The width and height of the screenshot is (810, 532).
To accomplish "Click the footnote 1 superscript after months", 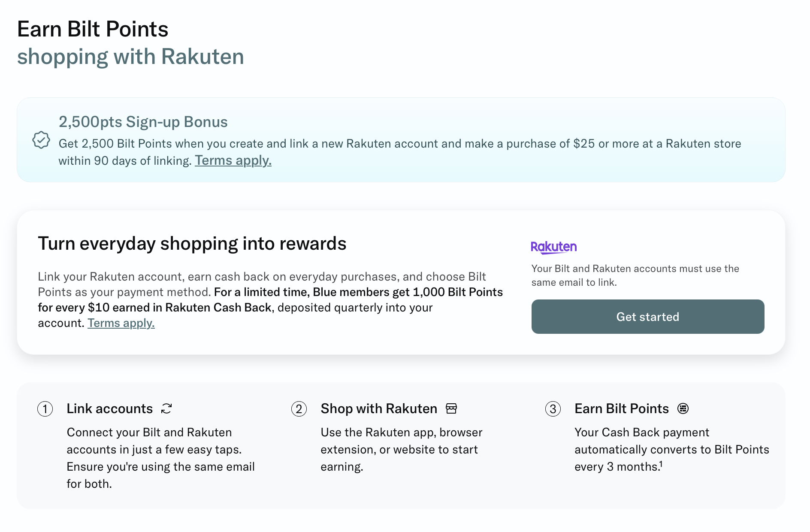I will (661, 464).
